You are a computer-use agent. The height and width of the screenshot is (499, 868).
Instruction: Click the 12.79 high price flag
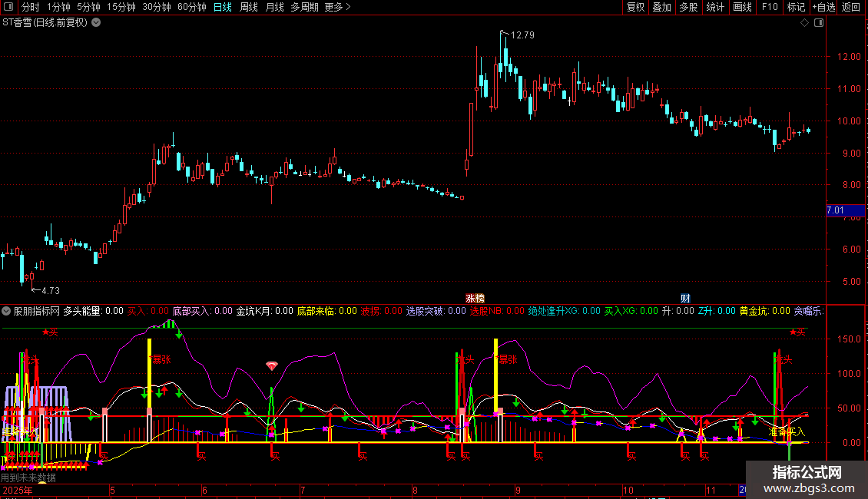pos(522,35)
